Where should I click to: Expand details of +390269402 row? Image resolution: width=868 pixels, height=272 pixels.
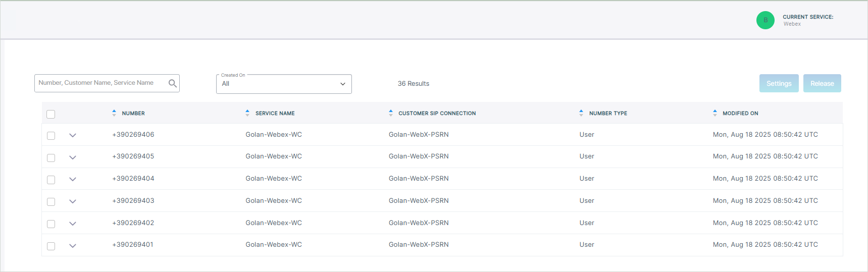point(73,224)
